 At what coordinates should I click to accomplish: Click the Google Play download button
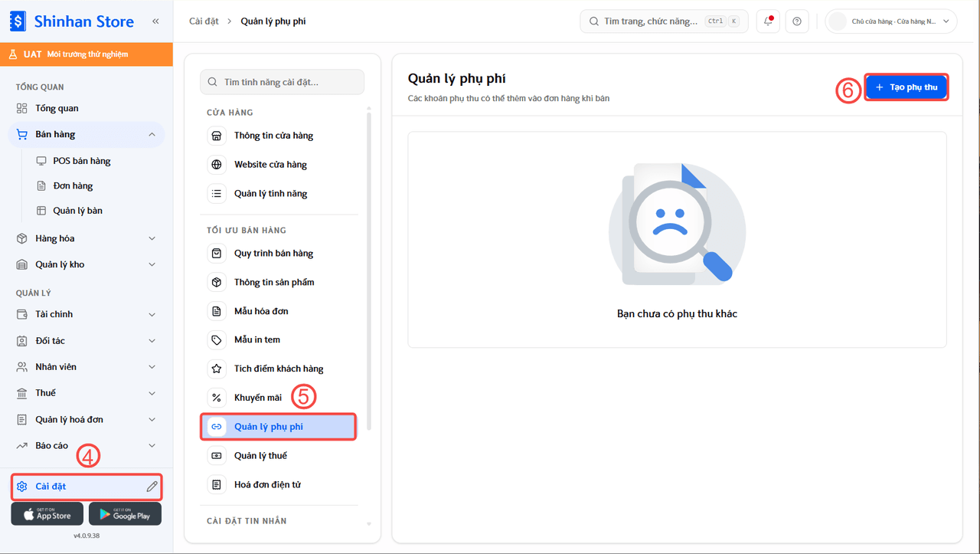coord(125,513)
